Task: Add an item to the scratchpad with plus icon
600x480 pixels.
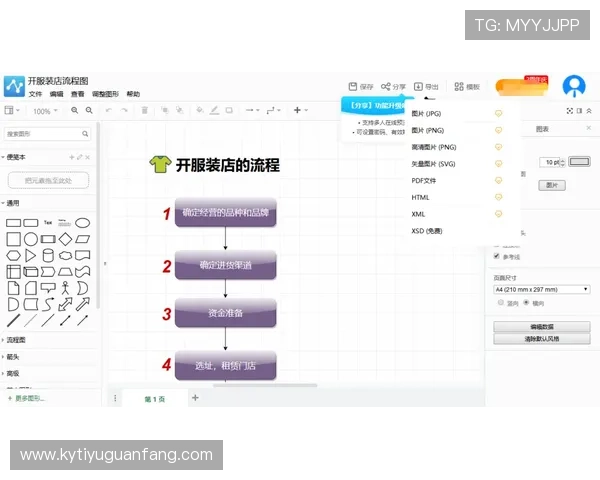Action: click(72, 157)
